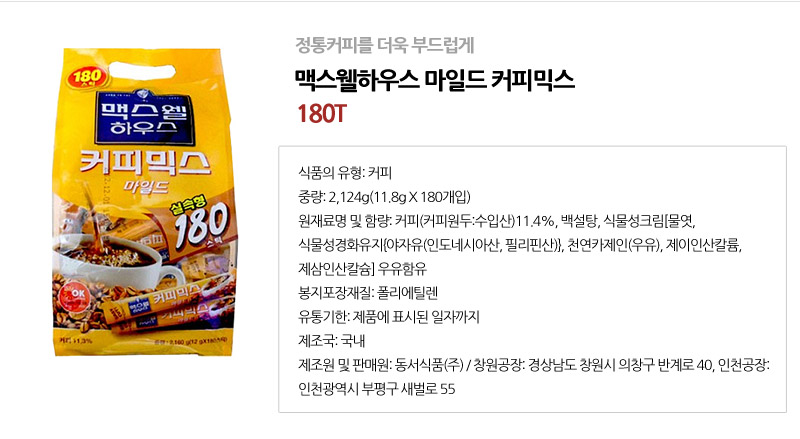
Task: Click the 원재료명 및 함량 ingredients line
Action: [519, 245]
